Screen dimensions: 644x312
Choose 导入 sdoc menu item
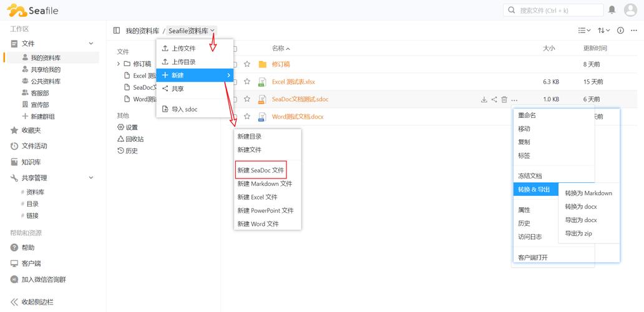click(195, 109)
